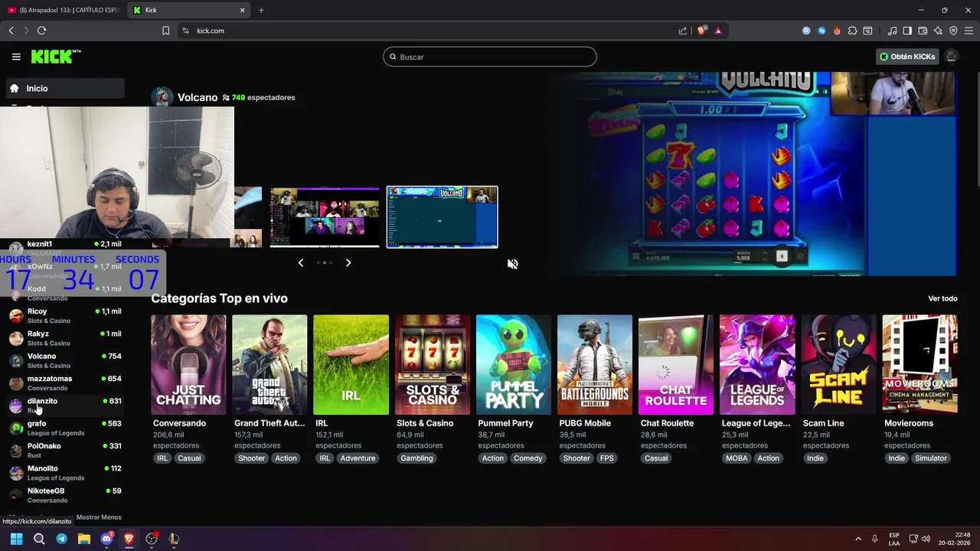Open the Scam Line category card

tap(838, 364)
